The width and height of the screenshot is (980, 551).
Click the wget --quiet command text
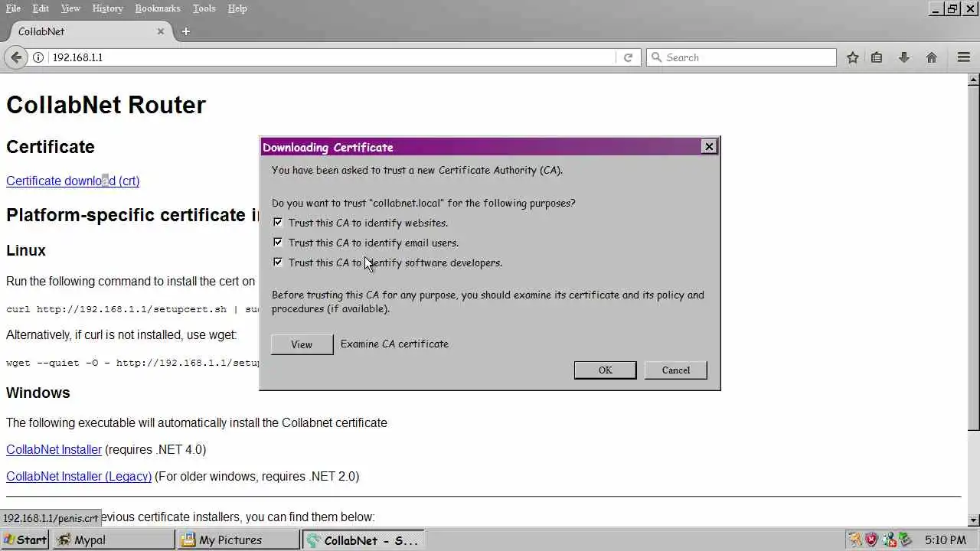(x=132, y=363)
